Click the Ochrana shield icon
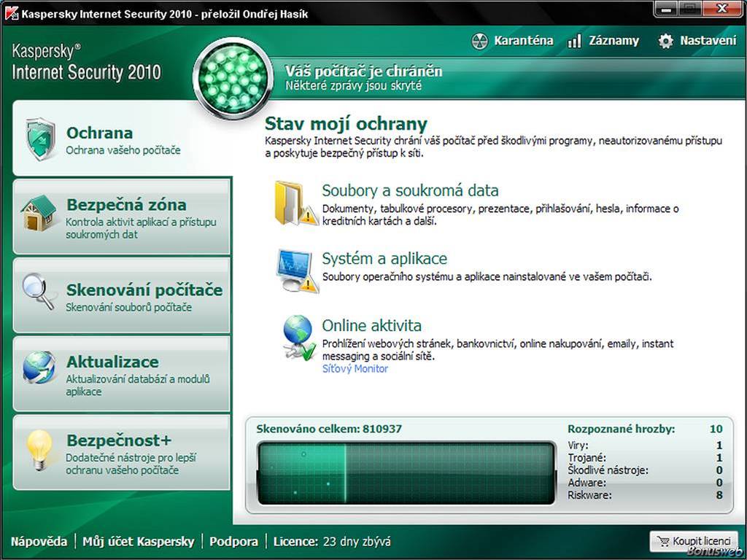Image resolution: width=747 pixels, height=560 pixels. click(x=40, y=139)
